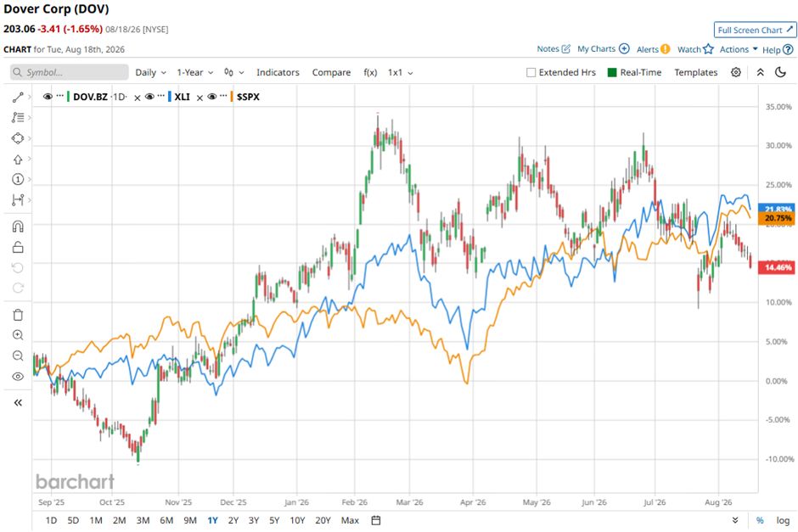Click the $SPX orange color bar
The width and height of the screenshot is (798, 532).
[x=232, y=97]
